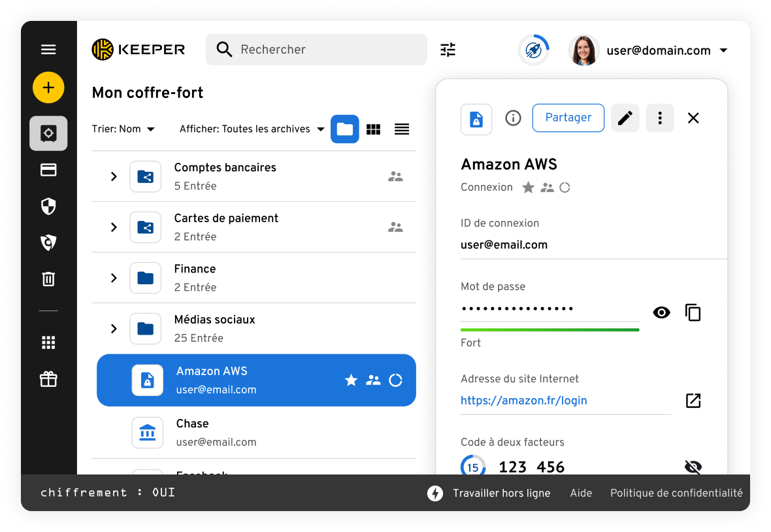
Task: Toggle the favorite star under Amazon AWS title
Action: pyautogui.click(x=528, y=188)
